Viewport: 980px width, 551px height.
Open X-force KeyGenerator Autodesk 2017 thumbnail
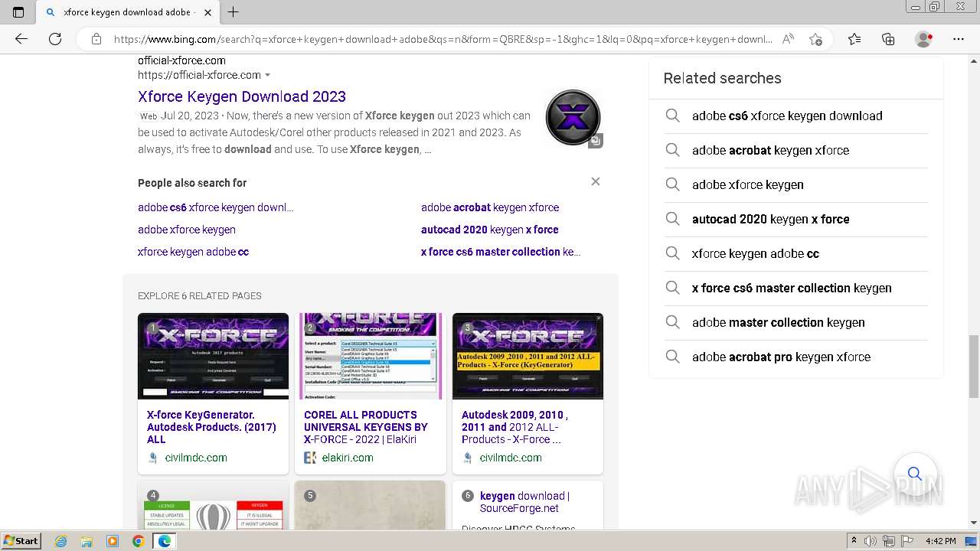point(213,356)
